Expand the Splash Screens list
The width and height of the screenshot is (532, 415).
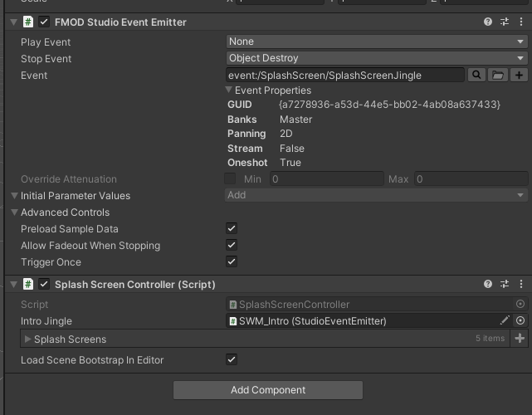pos(28,339)
